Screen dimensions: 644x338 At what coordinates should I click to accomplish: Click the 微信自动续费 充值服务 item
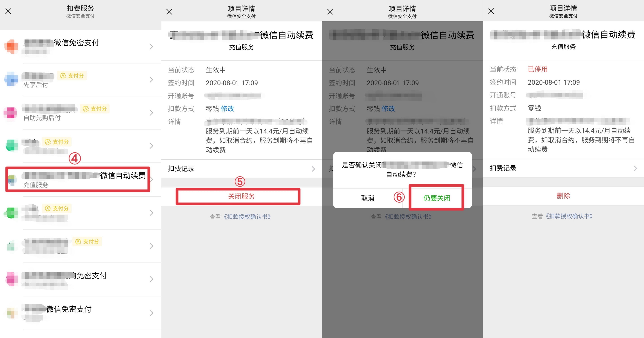[80, 179]
